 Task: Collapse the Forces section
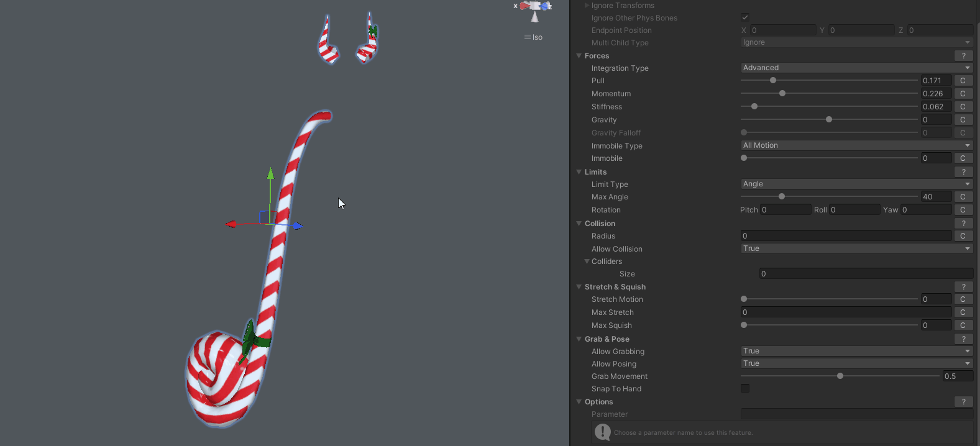pyautogui.click(x=579, y=56)
